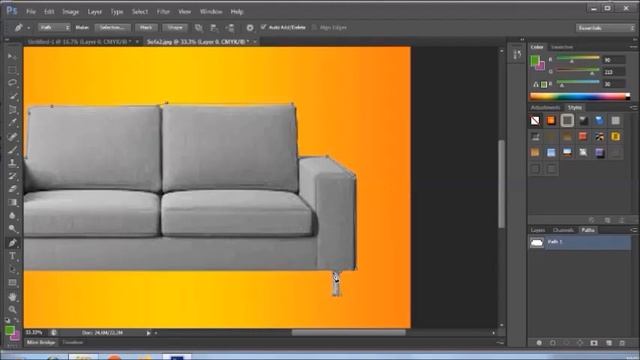Select the Rectangular Marquee tool
Image resolution: width=640 pixels, height=360 pixels.
12,70
